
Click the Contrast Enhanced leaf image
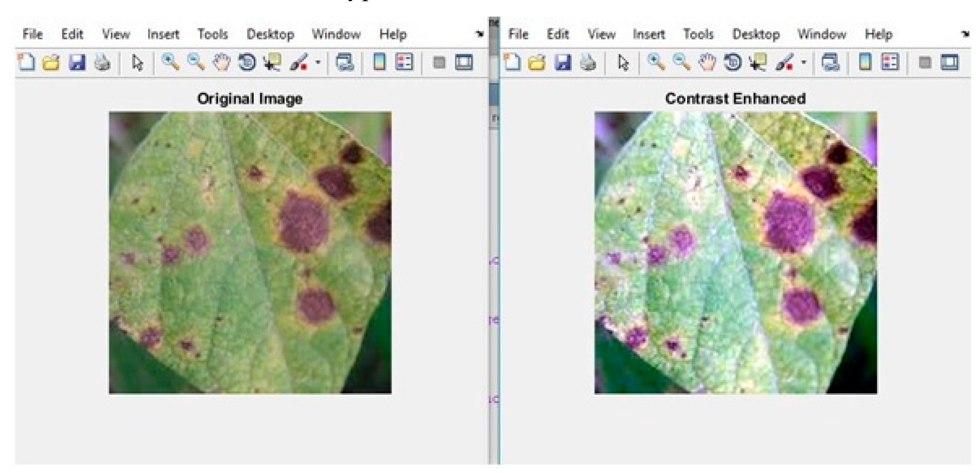click(x=735, y=252)
